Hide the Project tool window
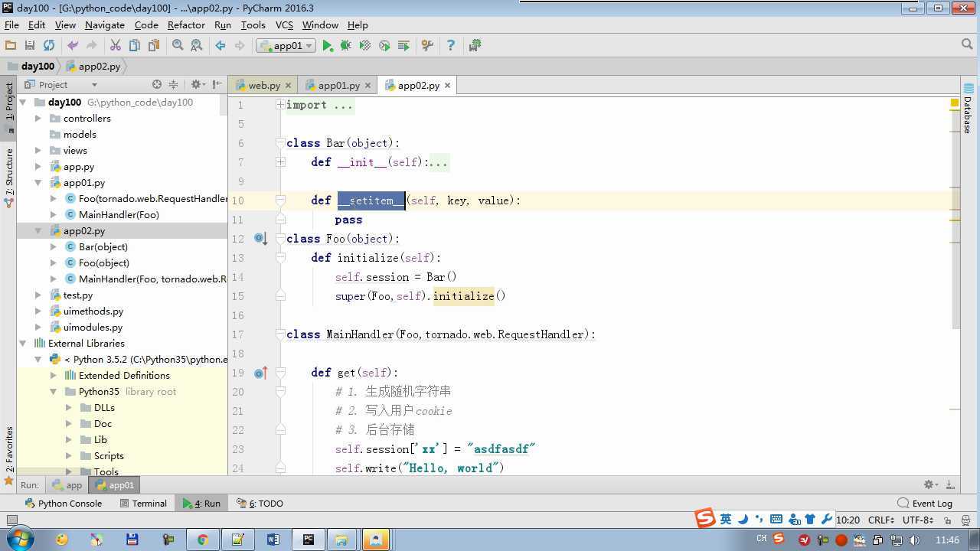The width and height of the screenshot is (980, 551). tap(217, 85)
